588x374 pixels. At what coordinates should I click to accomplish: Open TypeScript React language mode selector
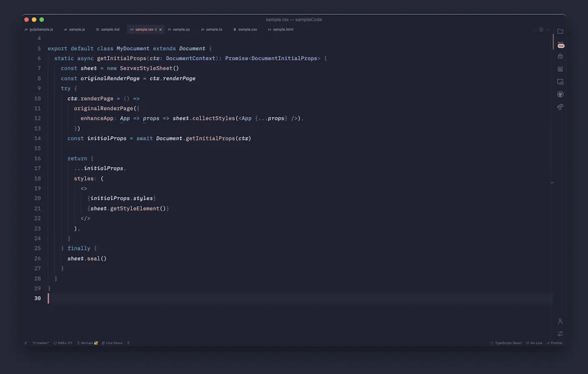click(x=508, y=343)
